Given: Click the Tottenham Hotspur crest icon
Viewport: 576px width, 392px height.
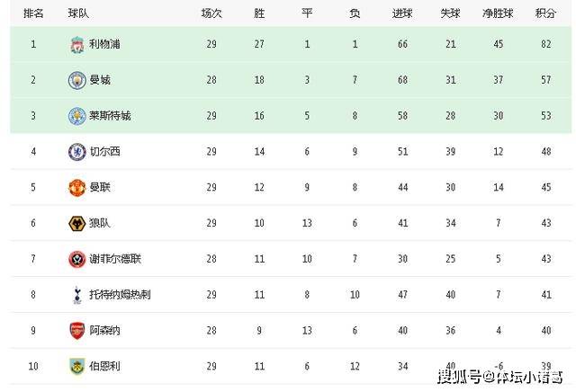Looking at the screenshot, I should tap(76, 295).
